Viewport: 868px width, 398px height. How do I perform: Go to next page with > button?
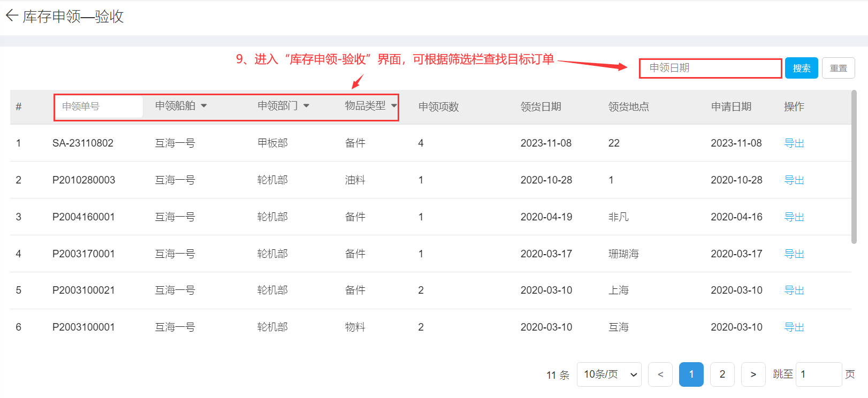click(753, 374)
